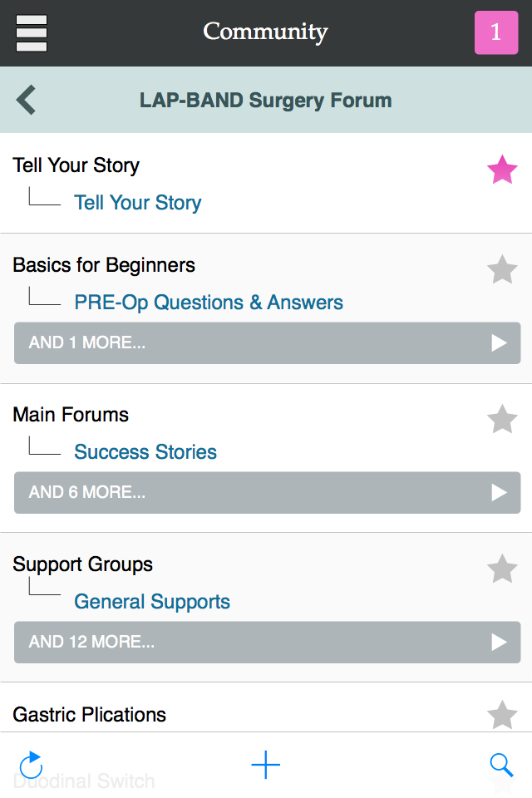
Task: Open the hamburger menu
Action: click(x=32, y=33)
